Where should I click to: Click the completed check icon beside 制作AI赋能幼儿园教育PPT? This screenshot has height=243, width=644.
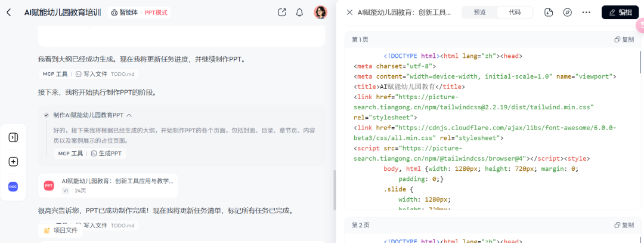pyautogui.click(x=47, y=115)
